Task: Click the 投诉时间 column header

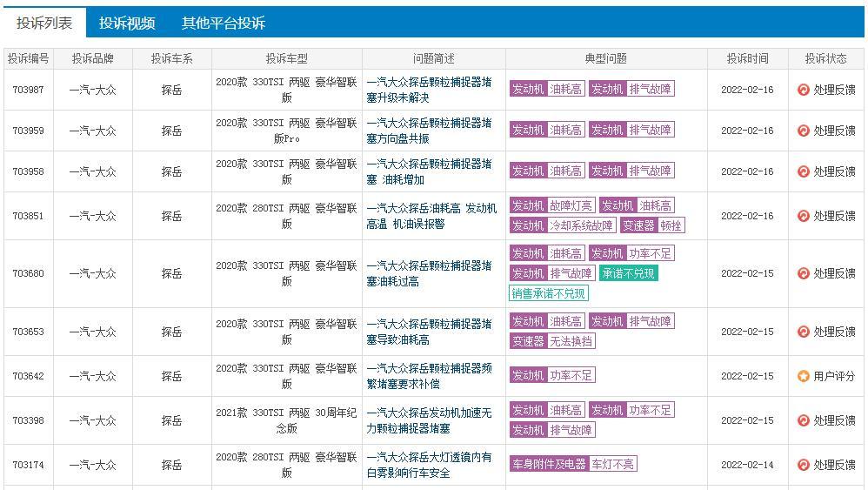Action: click(x=747, y=58)
